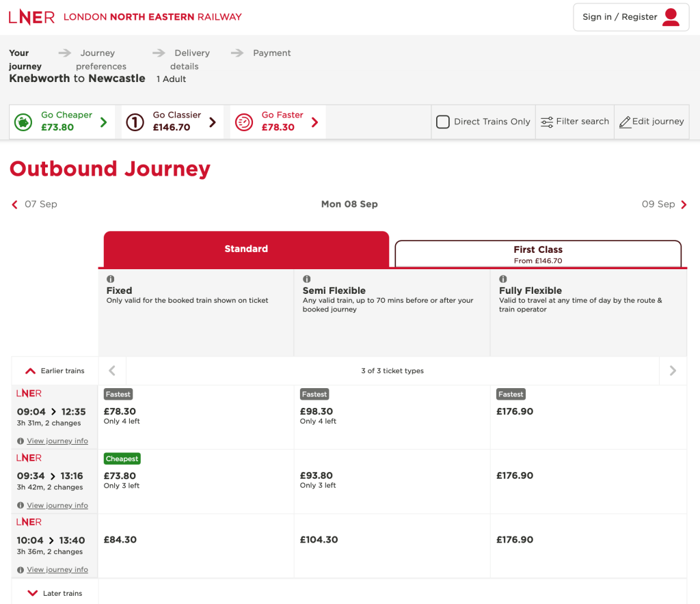
Task: Expand Later trains
Action: pyautogui.click(x=55, y=593)
